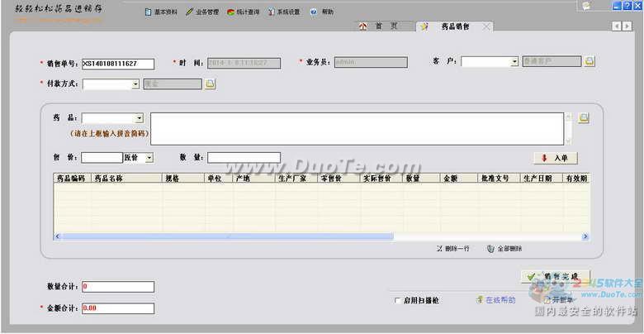The image size is (644, 334).
Task: Click the 单位 column header
Action: (x=219, y=178)
